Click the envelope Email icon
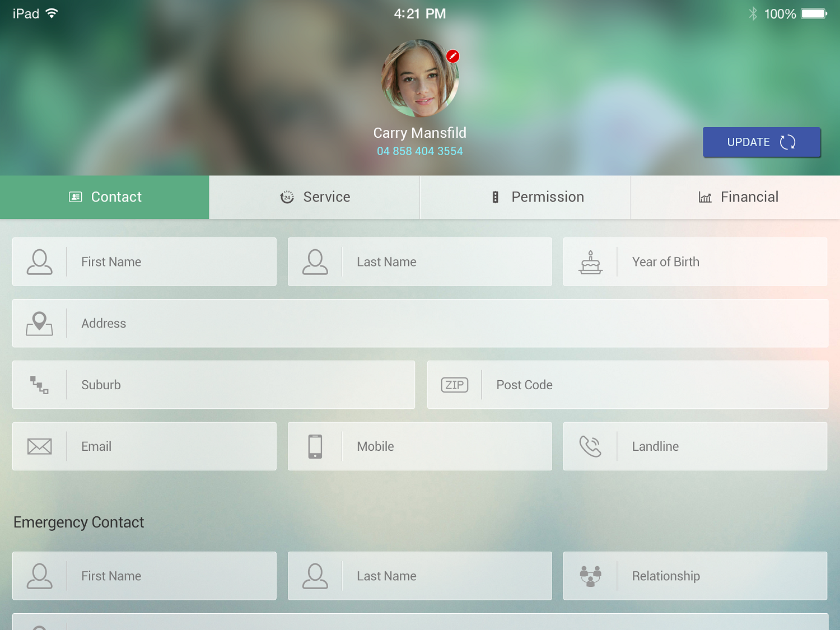 (x=40, y=446)
